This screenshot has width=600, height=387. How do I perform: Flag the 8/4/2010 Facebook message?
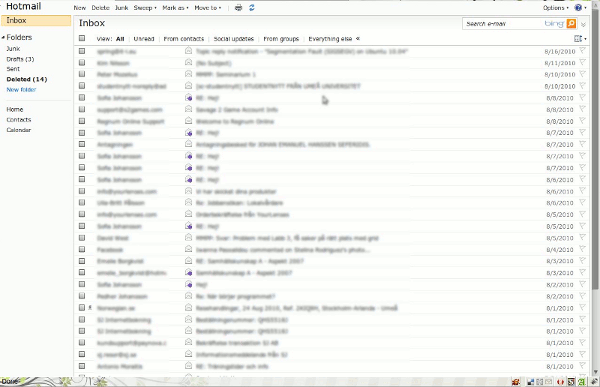582,249
